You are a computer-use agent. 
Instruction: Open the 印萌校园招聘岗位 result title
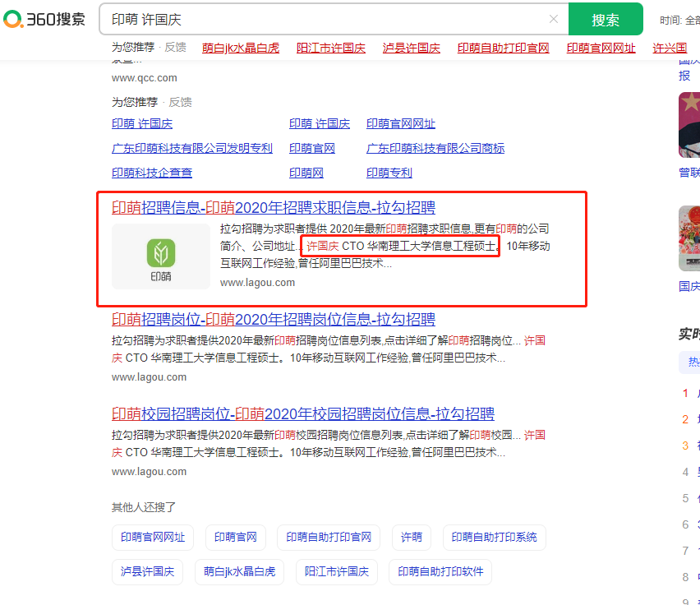[x=303, y=413]
